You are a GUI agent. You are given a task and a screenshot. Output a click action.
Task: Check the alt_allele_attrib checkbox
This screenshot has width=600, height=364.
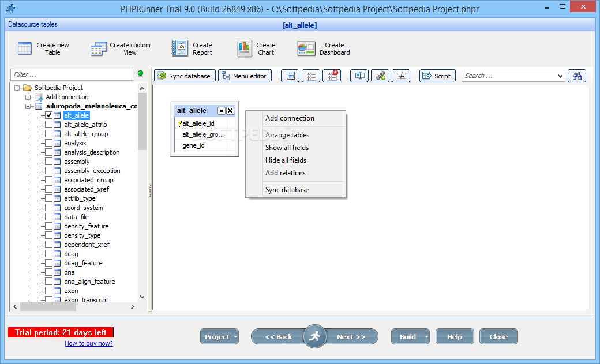point(48,125)
